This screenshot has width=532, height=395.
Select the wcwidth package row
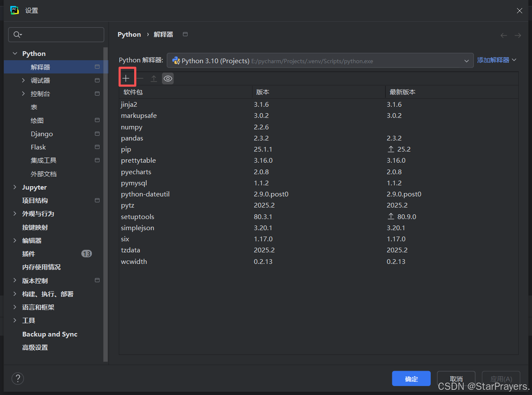point(319,261)
